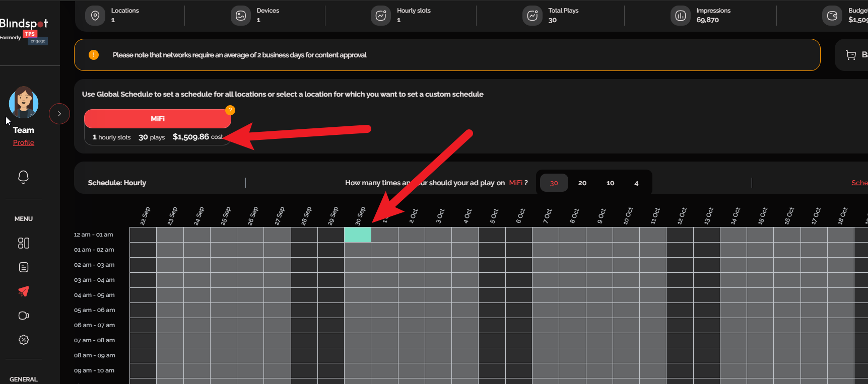
Task: Choose 10 plays per hour option
Action: [610, 183]
